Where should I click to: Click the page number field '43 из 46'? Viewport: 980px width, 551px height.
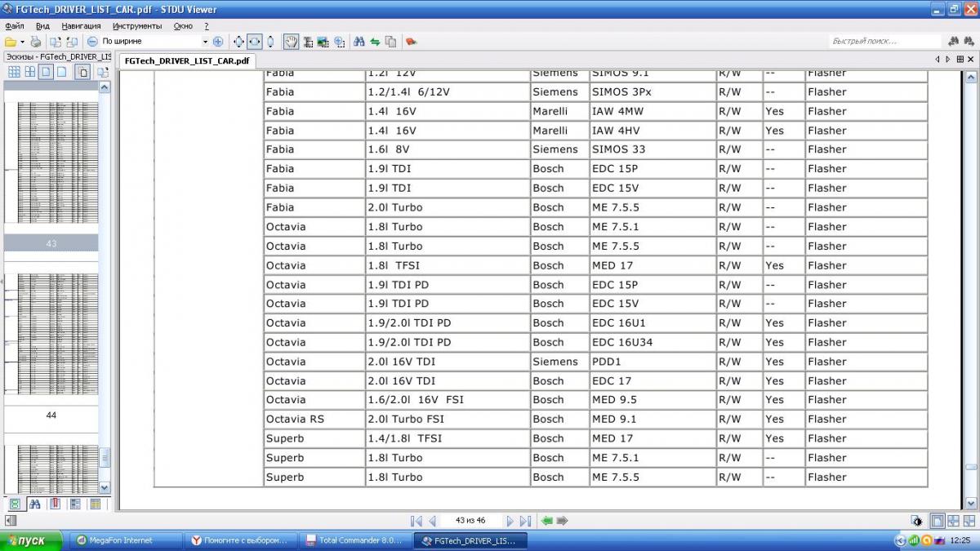470,521
